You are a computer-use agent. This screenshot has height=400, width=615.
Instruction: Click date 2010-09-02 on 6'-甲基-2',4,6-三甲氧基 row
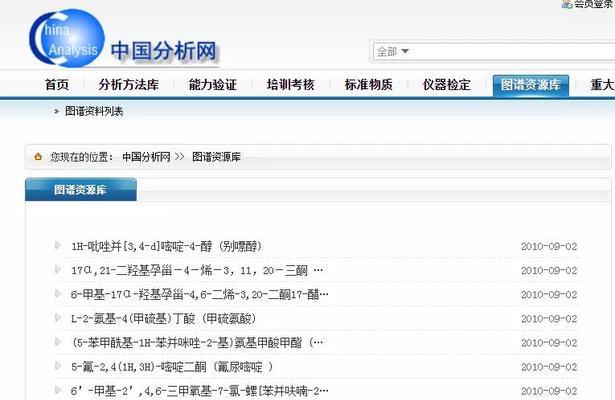click(x=549, y=391)
